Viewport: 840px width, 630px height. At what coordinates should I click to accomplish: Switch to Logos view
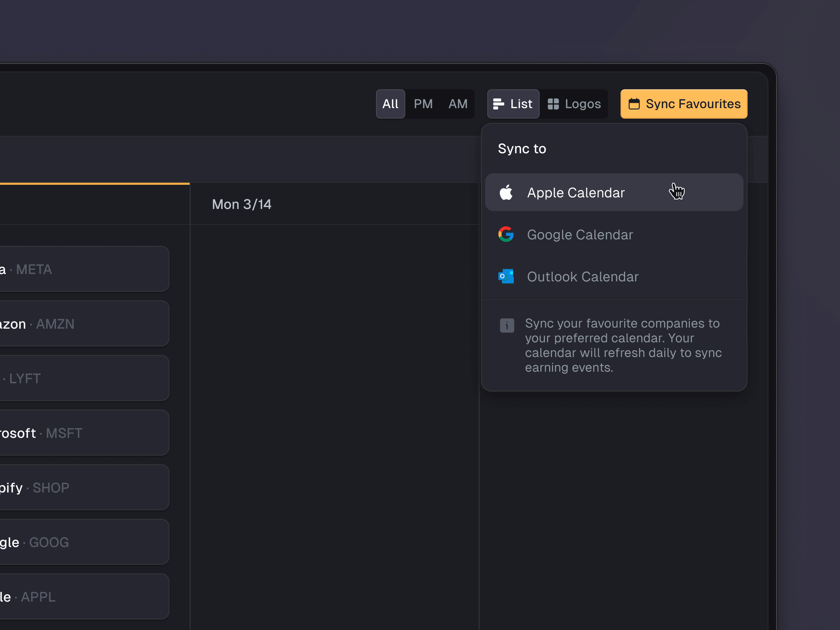coord(574,104)
